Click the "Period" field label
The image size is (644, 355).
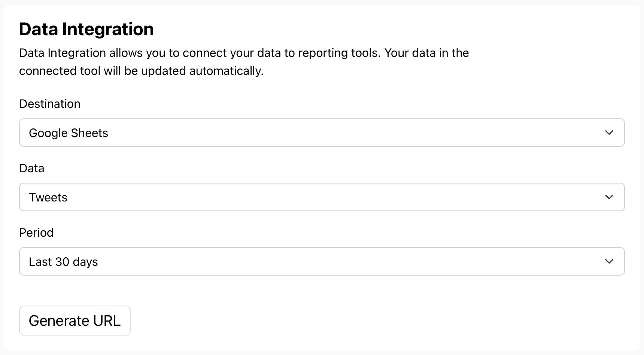point(36,233)
